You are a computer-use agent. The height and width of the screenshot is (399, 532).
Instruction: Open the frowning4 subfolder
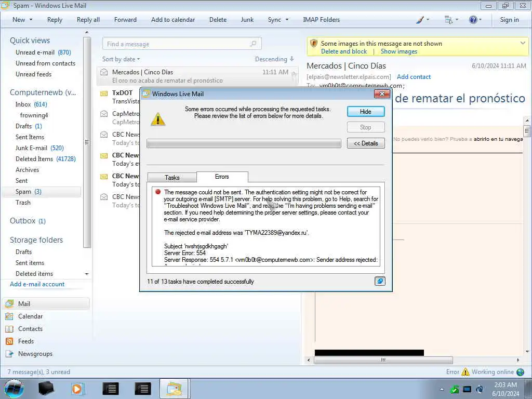pyautogui.click(x=34, y=115)
